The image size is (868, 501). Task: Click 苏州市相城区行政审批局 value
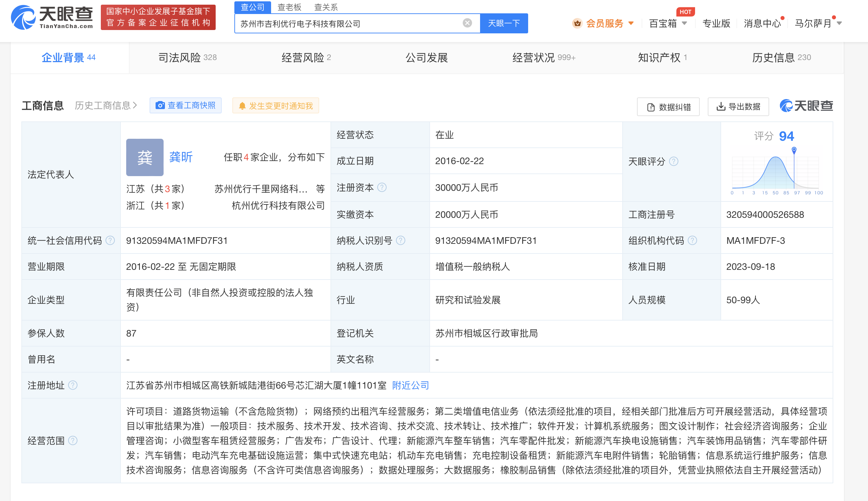[x=486, y=333]
